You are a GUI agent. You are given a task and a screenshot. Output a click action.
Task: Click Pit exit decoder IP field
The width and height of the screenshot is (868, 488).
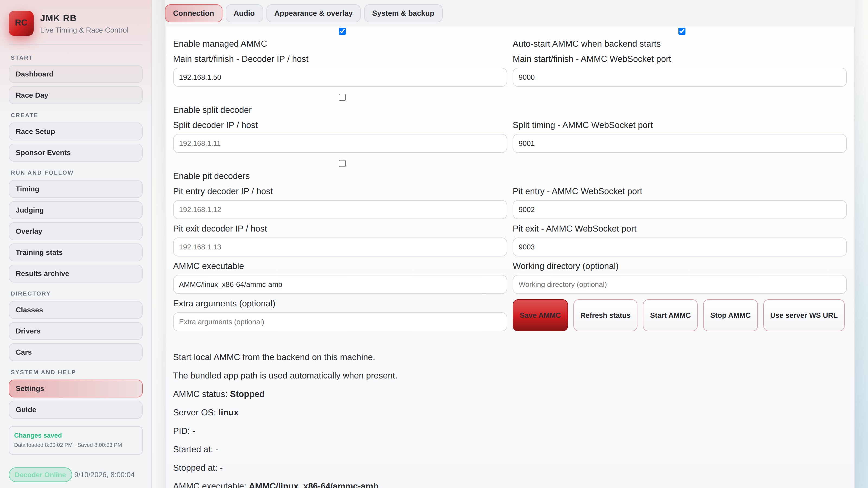[x=340, y=247]
